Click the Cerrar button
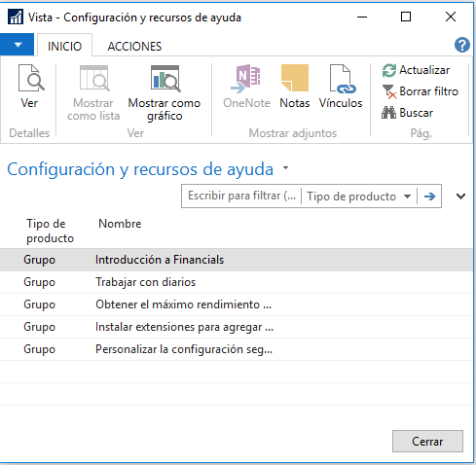Screen dimensions: 476x465 click(x=427, y=442)
